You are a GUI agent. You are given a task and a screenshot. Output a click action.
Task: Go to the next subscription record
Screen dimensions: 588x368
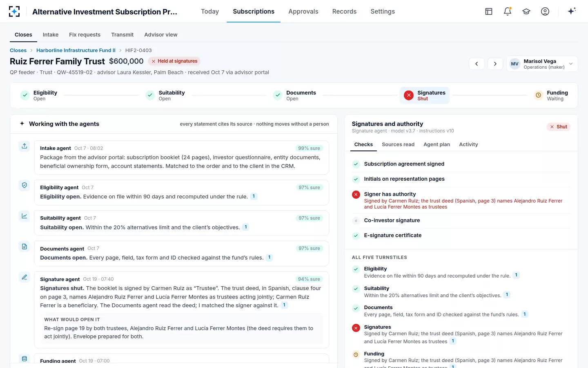(495, 64)
